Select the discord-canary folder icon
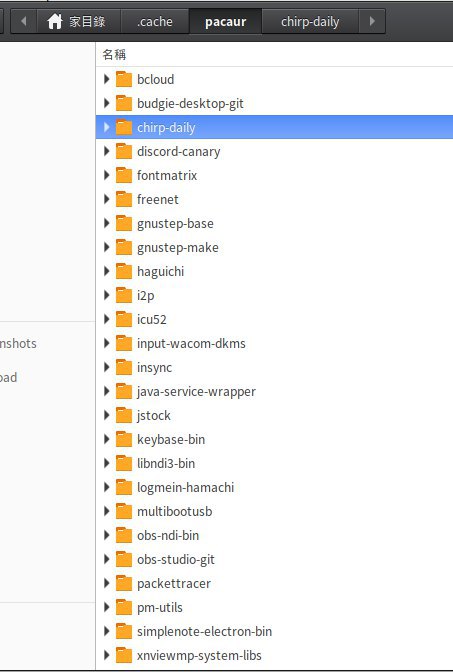453x672 pixels. pyautogui.click(x=124, y=151)
